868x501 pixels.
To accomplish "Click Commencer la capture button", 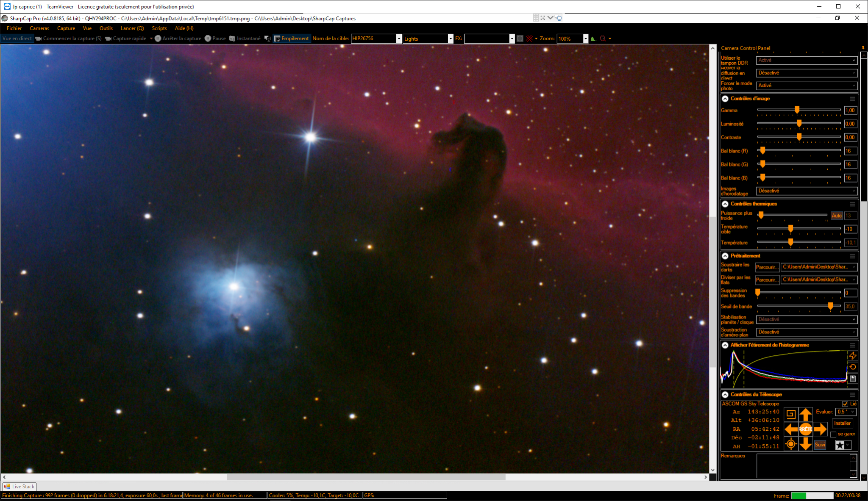I will pyautogui.click(x=69, y=39).
